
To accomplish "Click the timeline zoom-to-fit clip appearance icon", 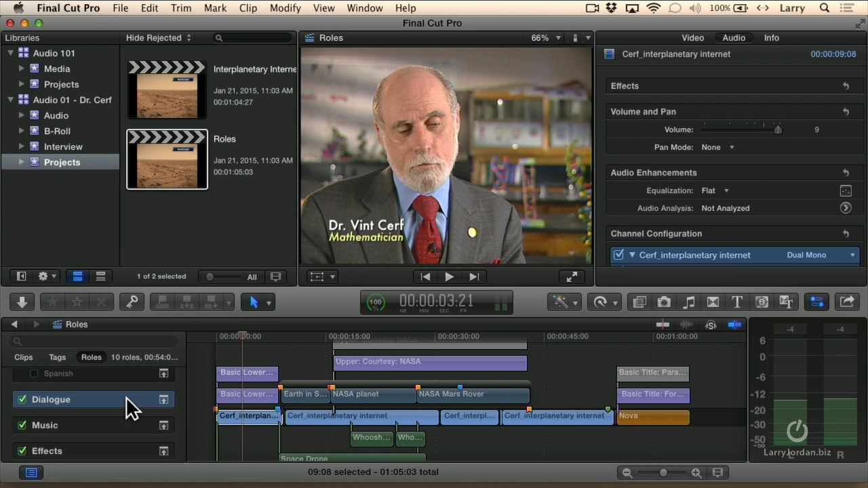I will pyautogui.click(x=717, y=472).
